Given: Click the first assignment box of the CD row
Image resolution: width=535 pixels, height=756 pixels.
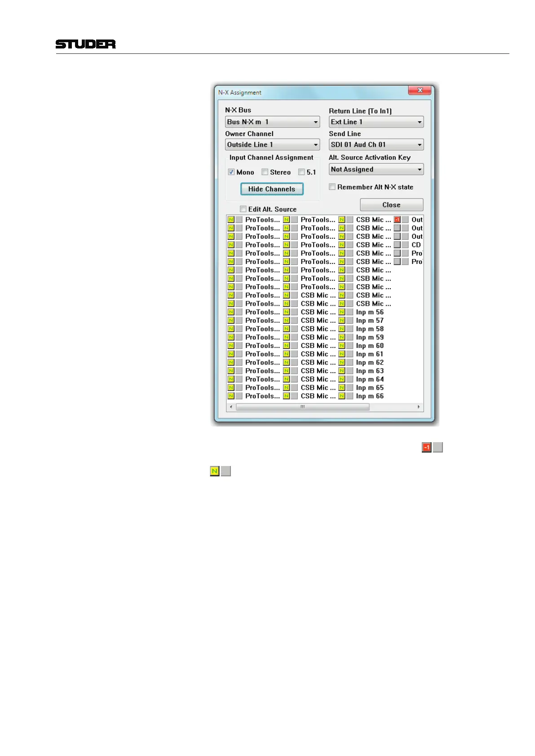Looking at the screenshot, I should (397, 245).
